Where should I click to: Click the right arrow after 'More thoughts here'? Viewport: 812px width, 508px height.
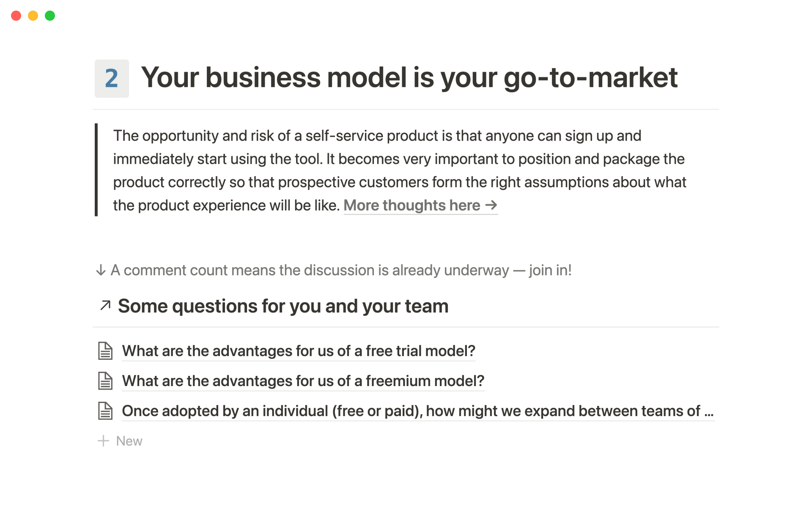pyautogui.click(x=491, y=205)
